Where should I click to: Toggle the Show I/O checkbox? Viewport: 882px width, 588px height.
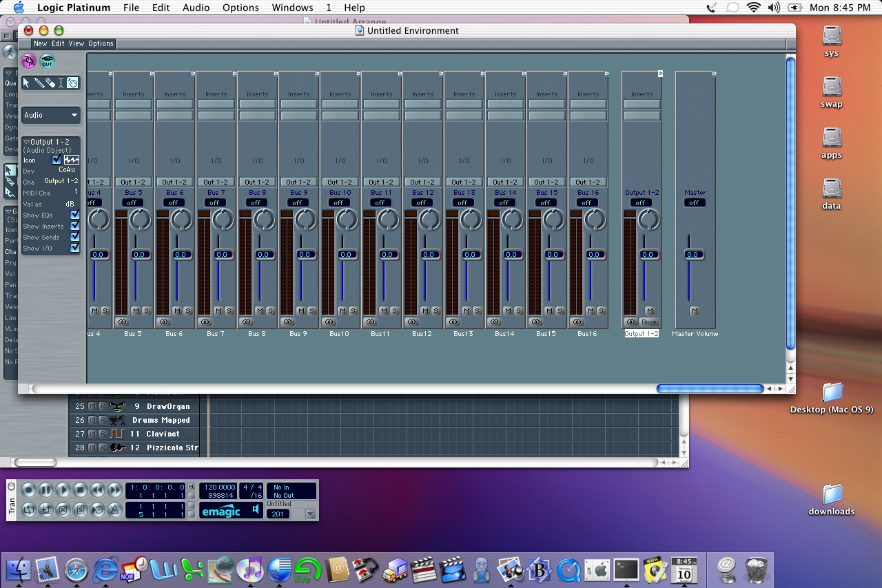click(x=75, y=248)
